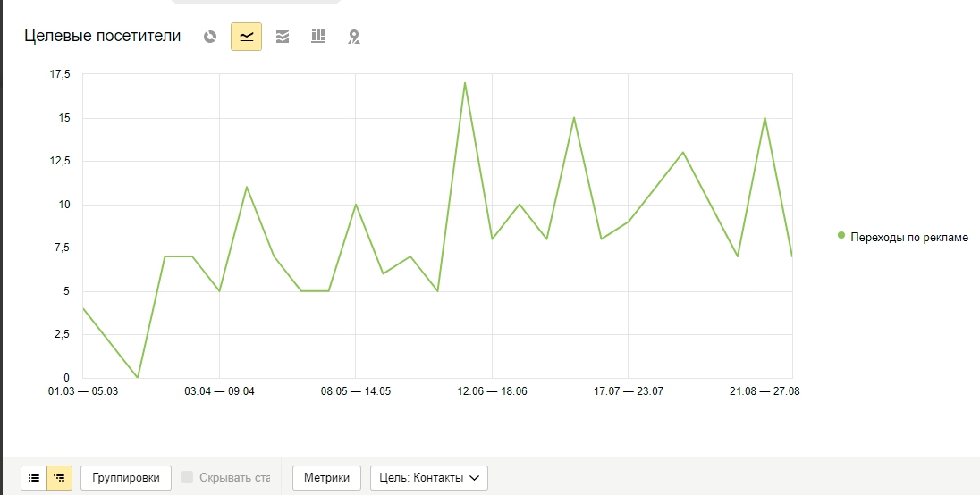Click the 12.06 — 18.06 axis label
The width and height of the screenshot is (980, 495).
tap(492, 391)
